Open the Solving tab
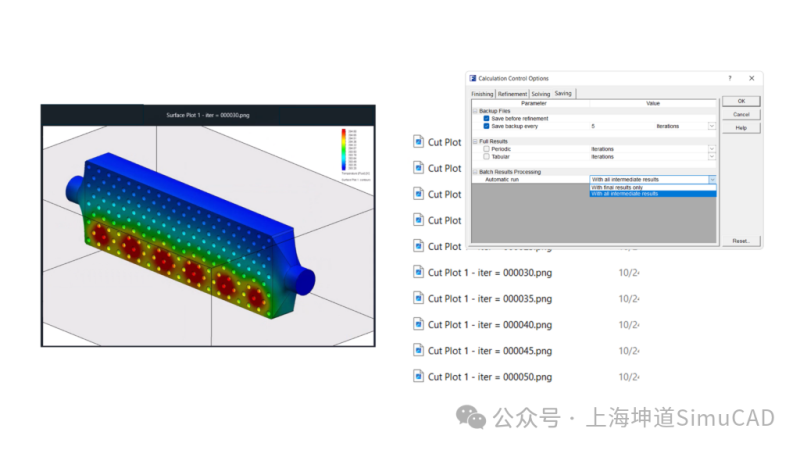 point(540,94)
